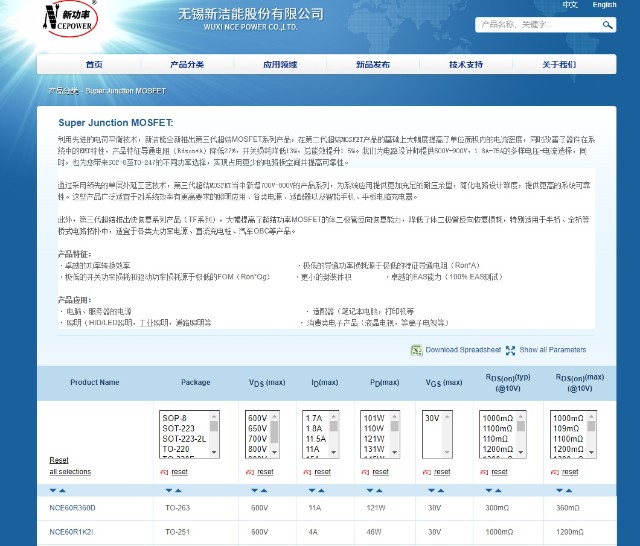
Task: Click the Show all Parameters link
Action: pos(553,350)
